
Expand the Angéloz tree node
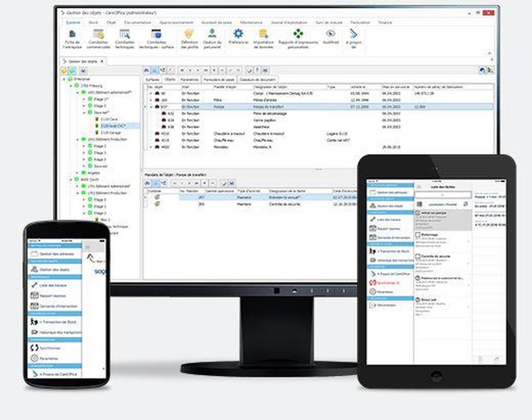coord(77,173)
